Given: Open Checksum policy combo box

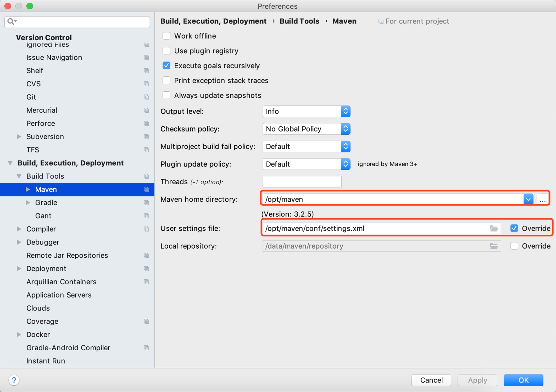Looking at the screenshot, I should click(306, 129).
